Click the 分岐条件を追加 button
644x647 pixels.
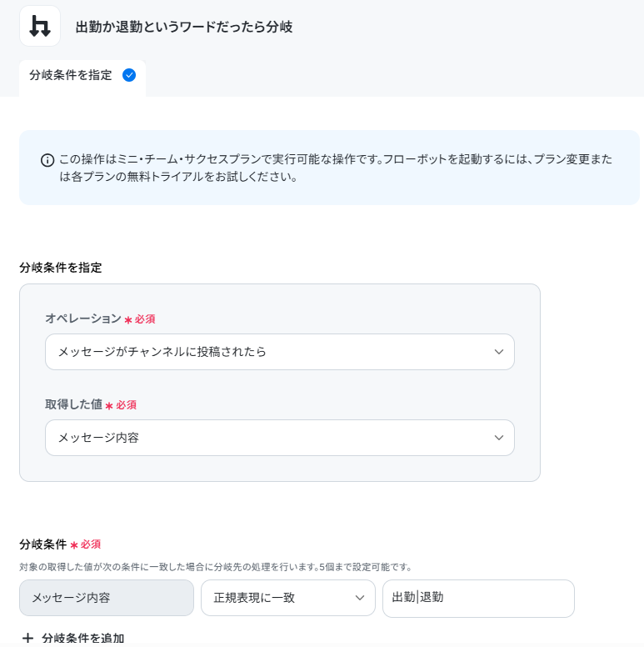point(73,638)
